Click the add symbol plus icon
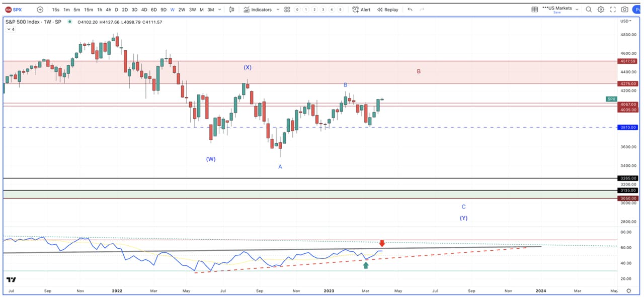644x297 pixels. click(x=40, y=10)
